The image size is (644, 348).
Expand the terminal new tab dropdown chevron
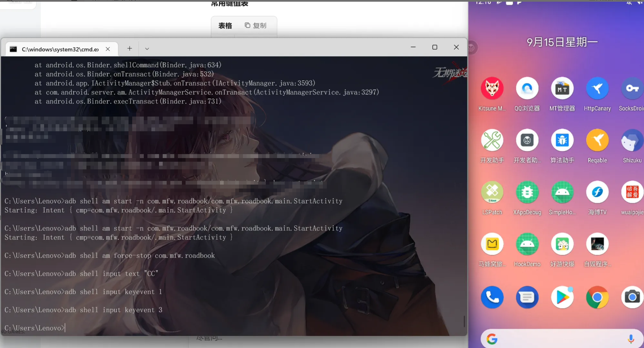[x=147, y=49]
